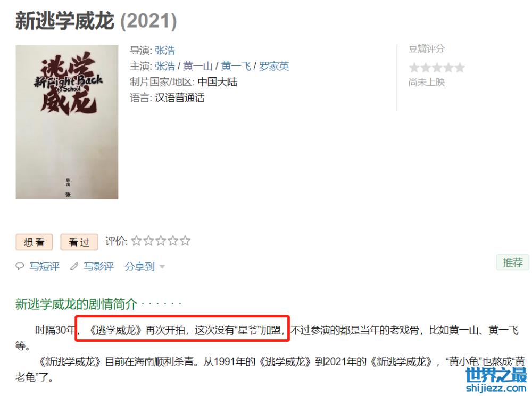The image size is (532, 396).
Task: Click the 推荐 button
Action: tap(513, 262)
